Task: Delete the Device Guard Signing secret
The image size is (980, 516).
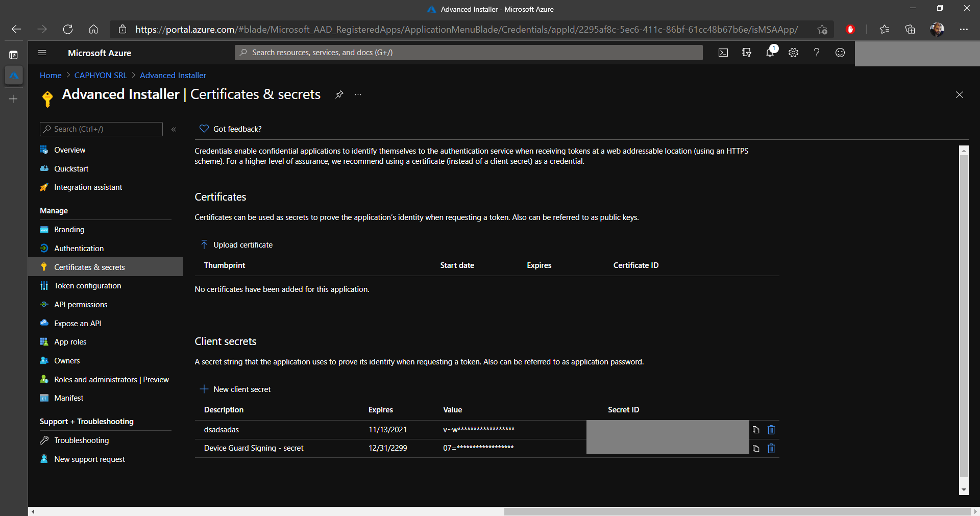Action: coord(771,448)
